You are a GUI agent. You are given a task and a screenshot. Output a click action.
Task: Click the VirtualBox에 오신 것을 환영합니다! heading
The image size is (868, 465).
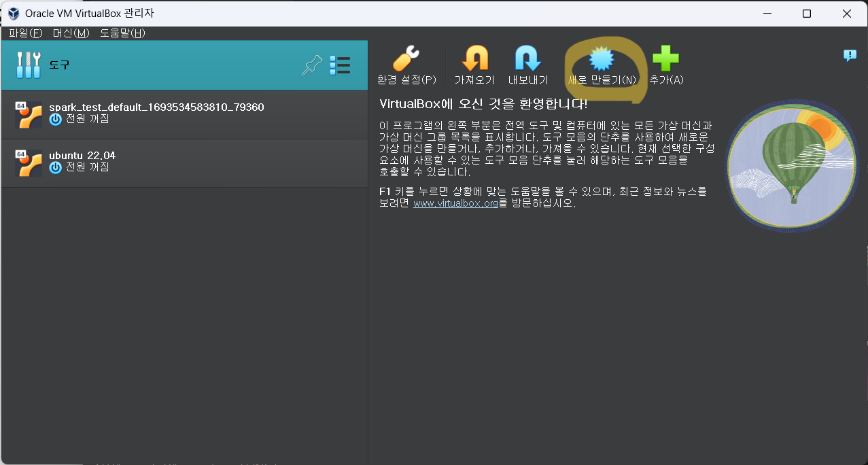[x=483, y=104]
